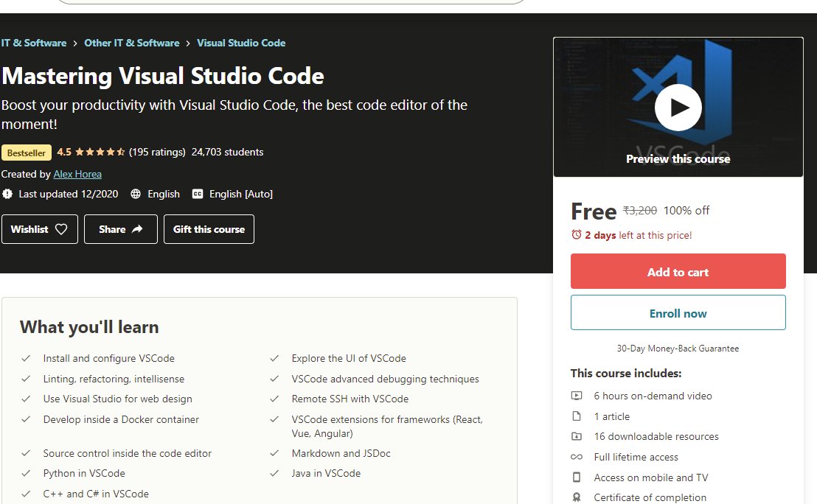Click the 100% off discount text
The width and height of the screenshot is (817, 504).
click(686, 210)
